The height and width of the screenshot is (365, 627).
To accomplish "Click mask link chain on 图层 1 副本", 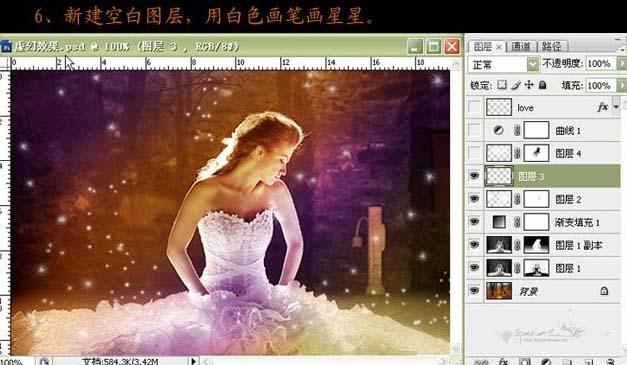I will tap(517, 245).
